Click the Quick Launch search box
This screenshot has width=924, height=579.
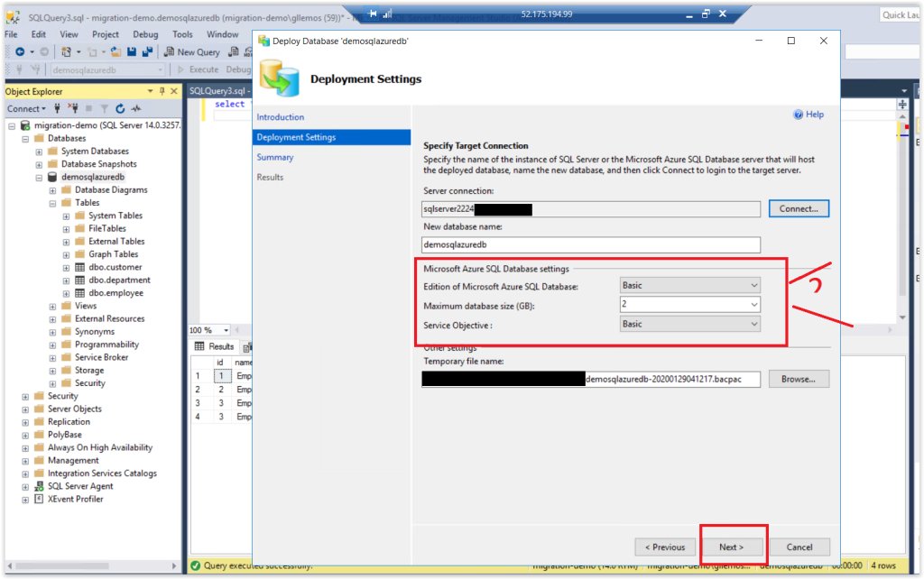click(900, 14)
